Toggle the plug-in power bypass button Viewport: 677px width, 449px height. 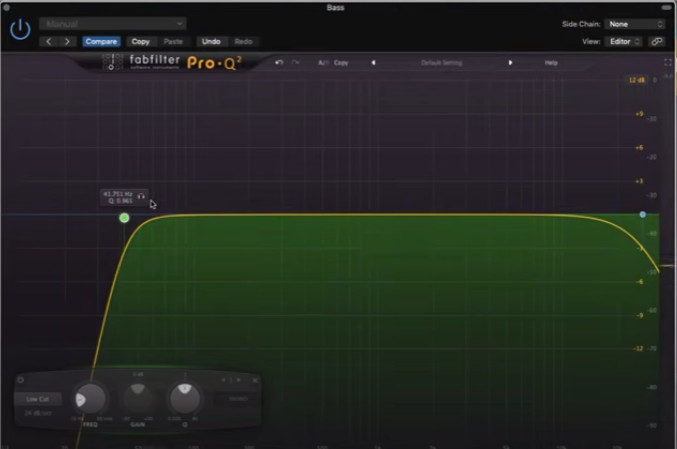coord(20,30)
